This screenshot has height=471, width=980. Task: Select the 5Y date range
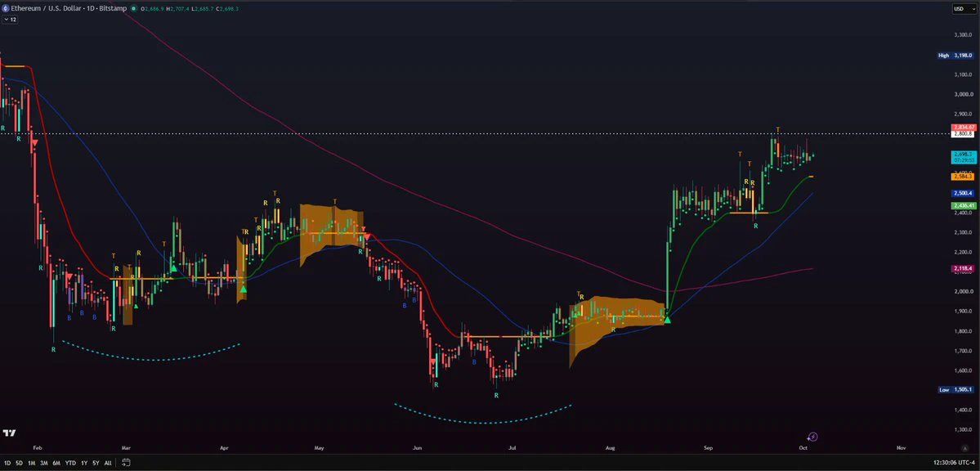pyautogui.click(x=96, y=464)
